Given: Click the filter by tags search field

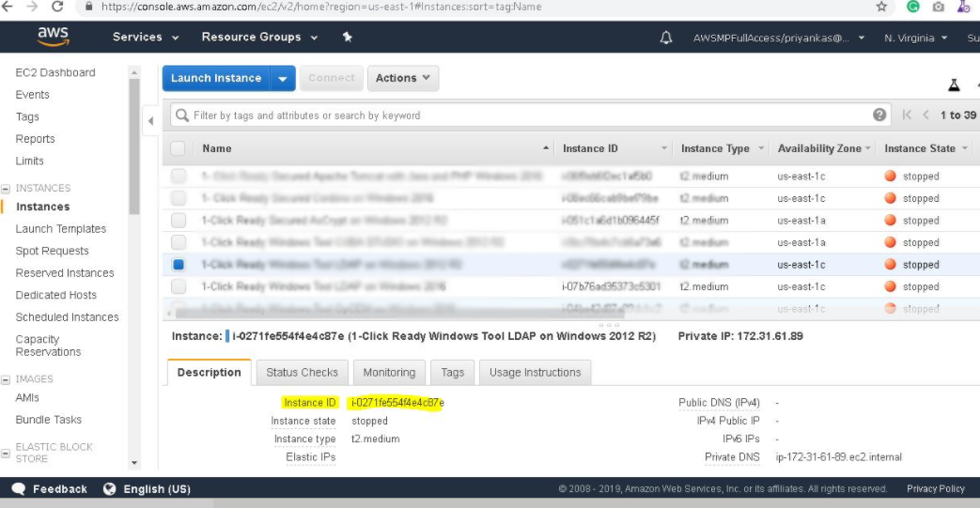Looking at the screenshot, I should [x=526, y=115].
